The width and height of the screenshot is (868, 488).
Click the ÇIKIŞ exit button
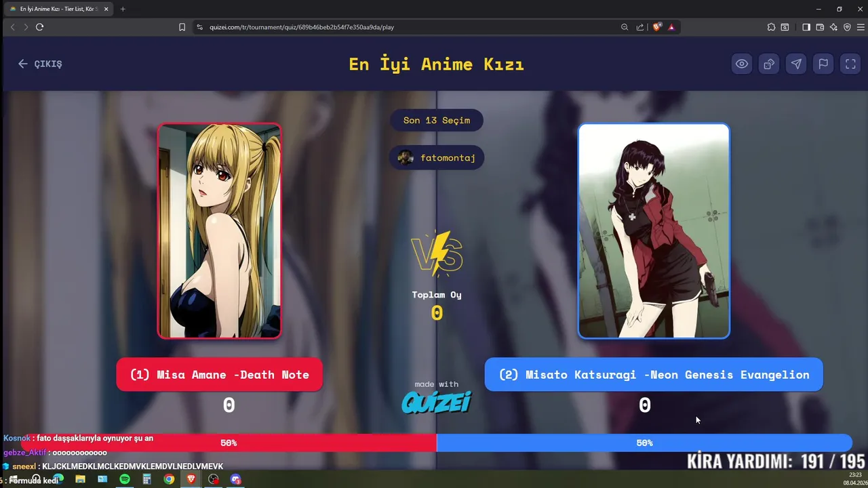coord(40,64)
